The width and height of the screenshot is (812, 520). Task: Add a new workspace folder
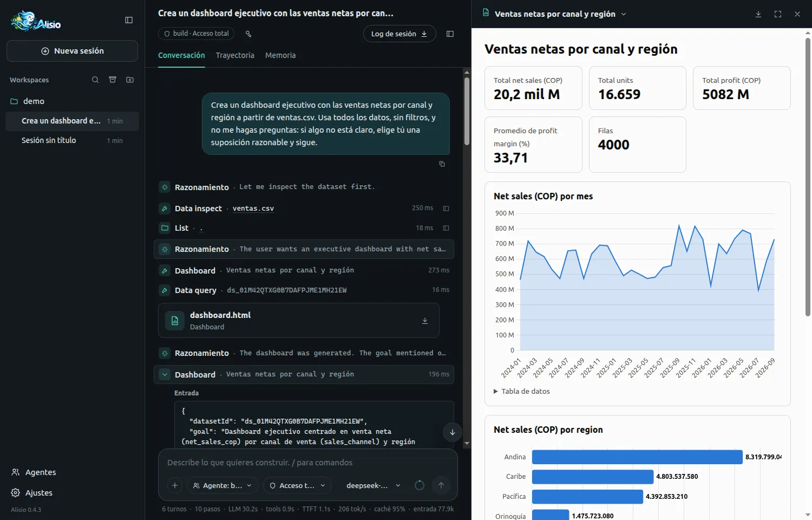click(x=130, y=80)
